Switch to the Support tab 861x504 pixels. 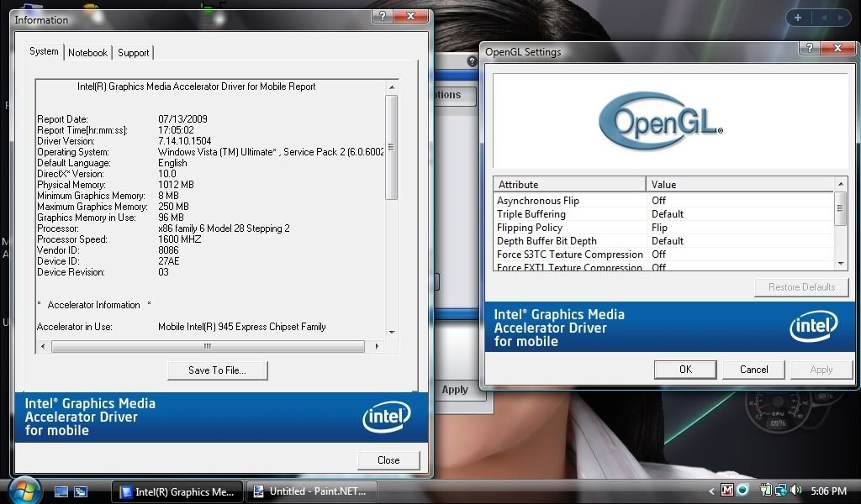133,53
